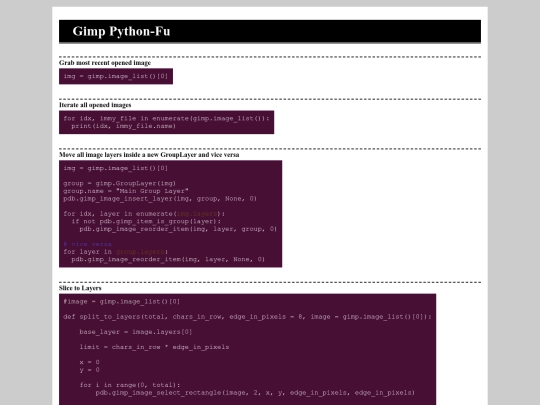Click the line 'base_layer = image.layers[0]'

tap(136, 332)
